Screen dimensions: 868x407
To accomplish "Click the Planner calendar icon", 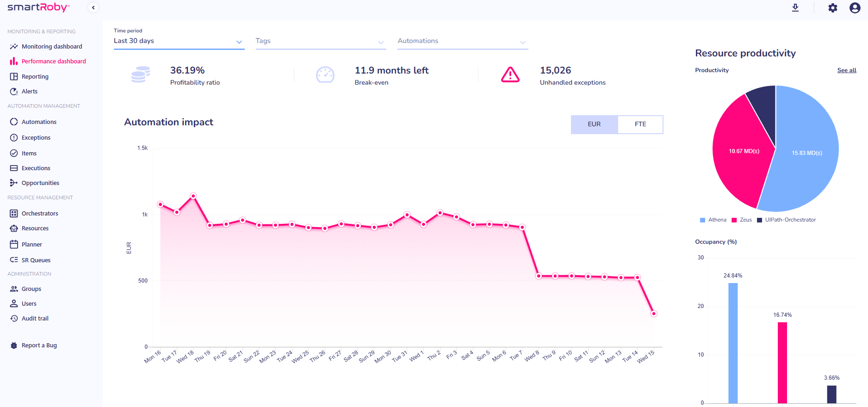I will (x=14, y=244).
